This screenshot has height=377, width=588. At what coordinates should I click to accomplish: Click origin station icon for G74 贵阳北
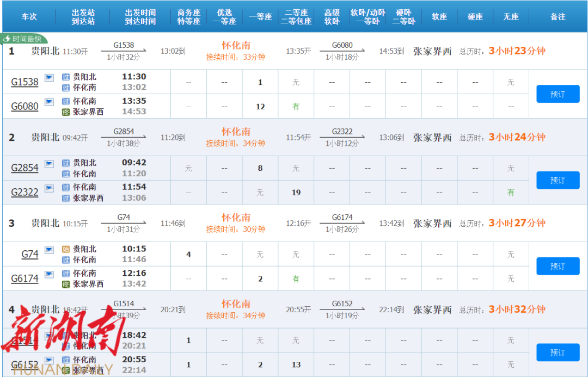coord(66,249)
